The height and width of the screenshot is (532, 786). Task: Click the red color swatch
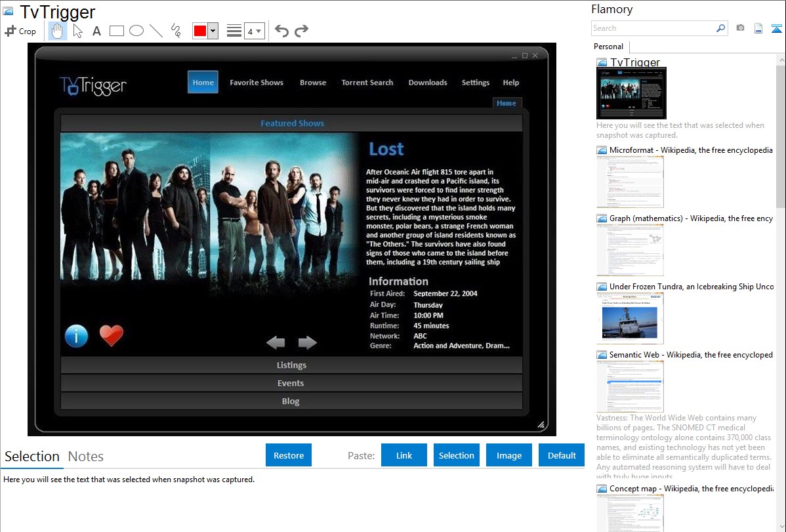click(x=199, y=31)
